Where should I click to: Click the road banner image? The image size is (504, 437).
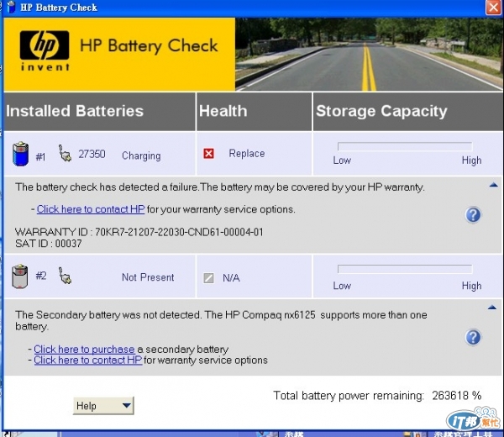(x=370, y=55)
